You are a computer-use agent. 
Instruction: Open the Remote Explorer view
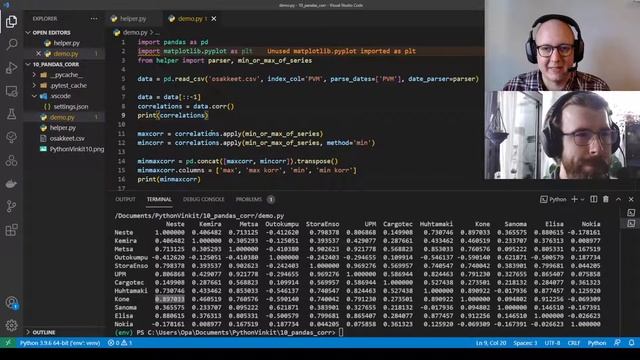coord(11,91)
